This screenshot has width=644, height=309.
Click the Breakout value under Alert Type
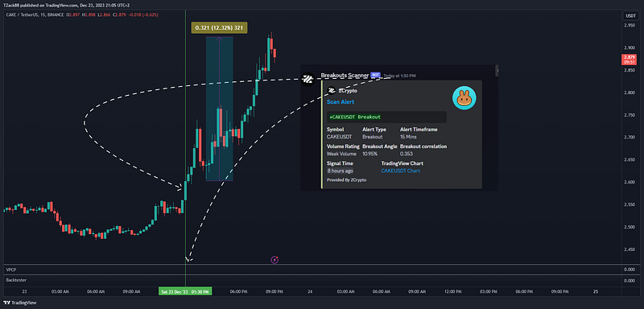(x=373, y=137)
